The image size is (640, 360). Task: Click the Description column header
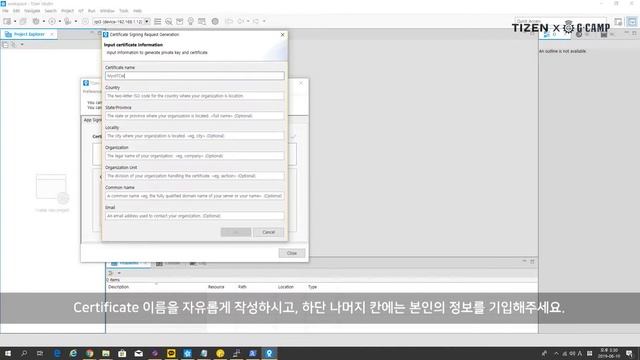119,287
